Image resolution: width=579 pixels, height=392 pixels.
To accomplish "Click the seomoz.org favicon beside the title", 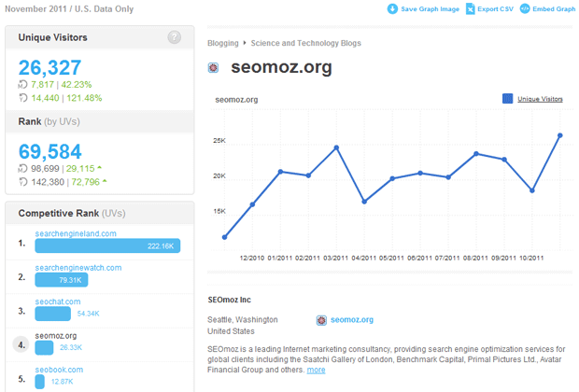I will (x=214, y=68).
